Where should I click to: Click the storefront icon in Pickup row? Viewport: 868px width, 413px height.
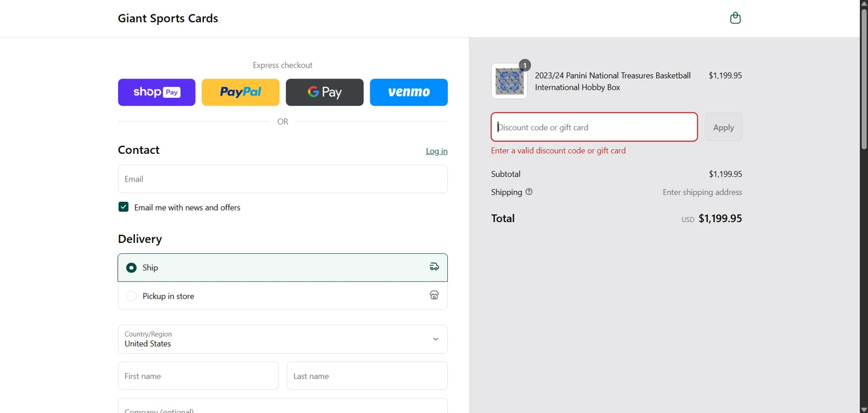[434, 295]
